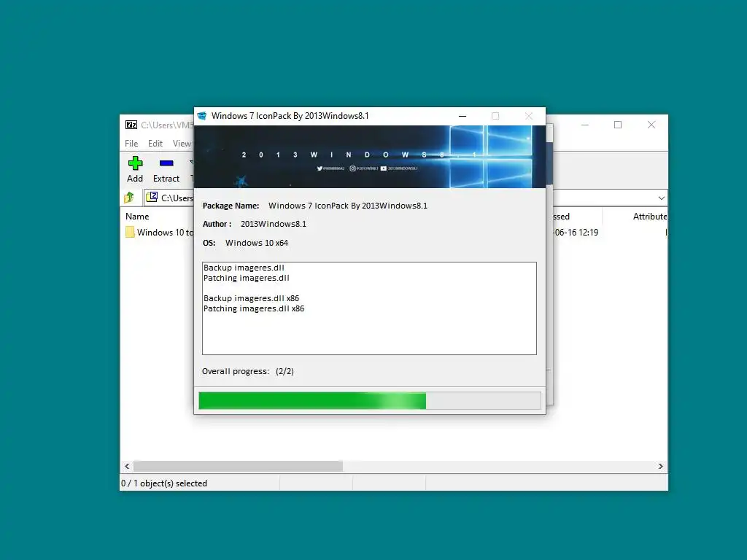The image size is (747, 560).
Task: Click the scrollbar right arrow in 7-Zip
Action: 660,466
